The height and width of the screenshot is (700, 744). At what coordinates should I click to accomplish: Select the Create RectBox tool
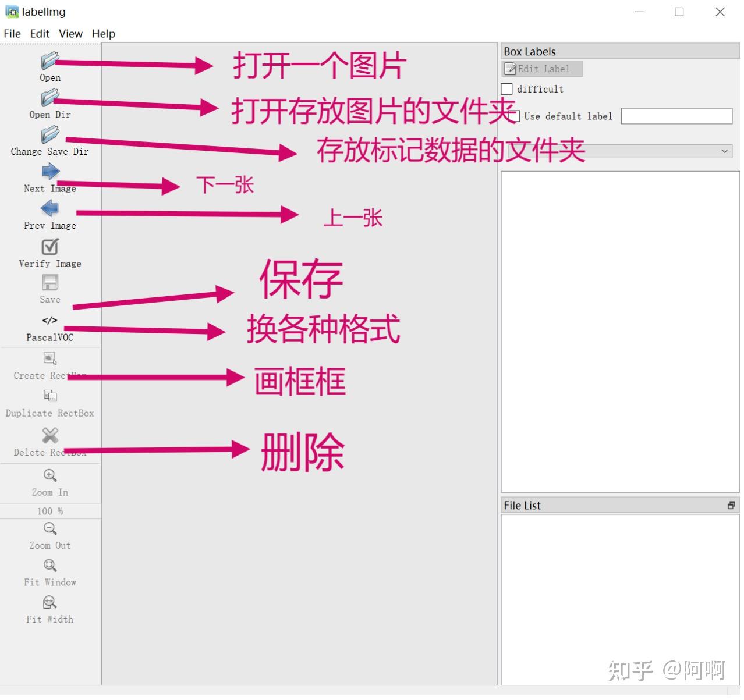50,359
